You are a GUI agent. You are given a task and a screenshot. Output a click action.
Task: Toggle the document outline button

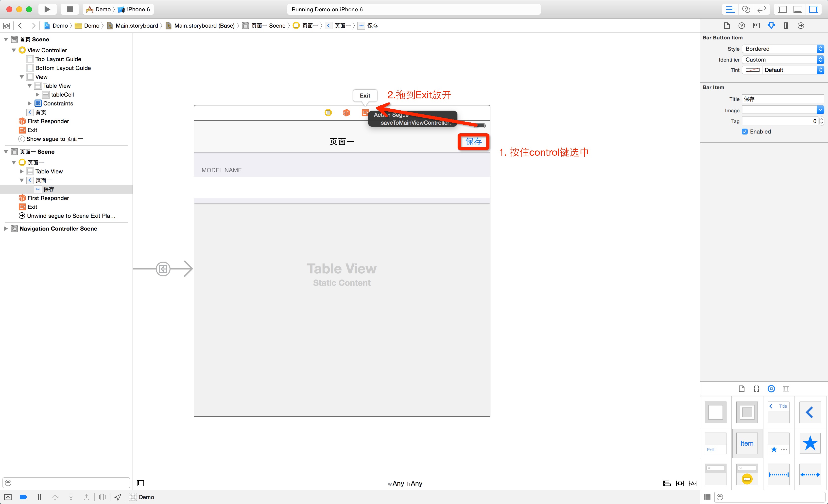coord(140,483)
